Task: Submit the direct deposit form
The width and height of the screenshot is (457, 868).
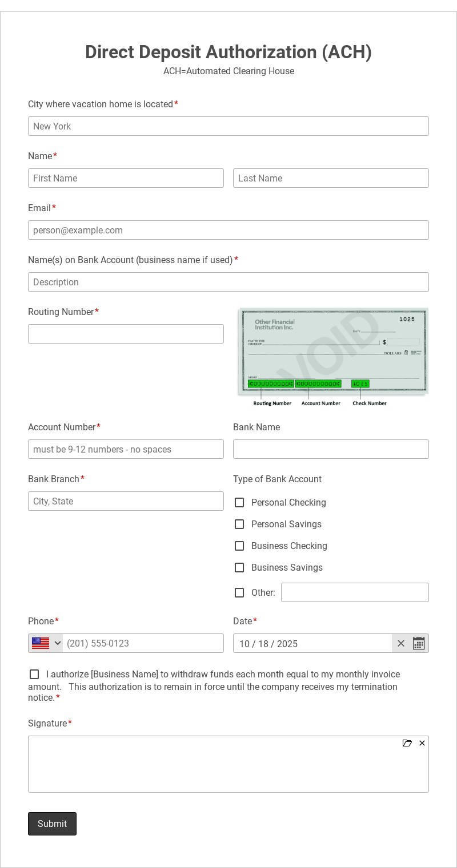Action: pos(52,823)
